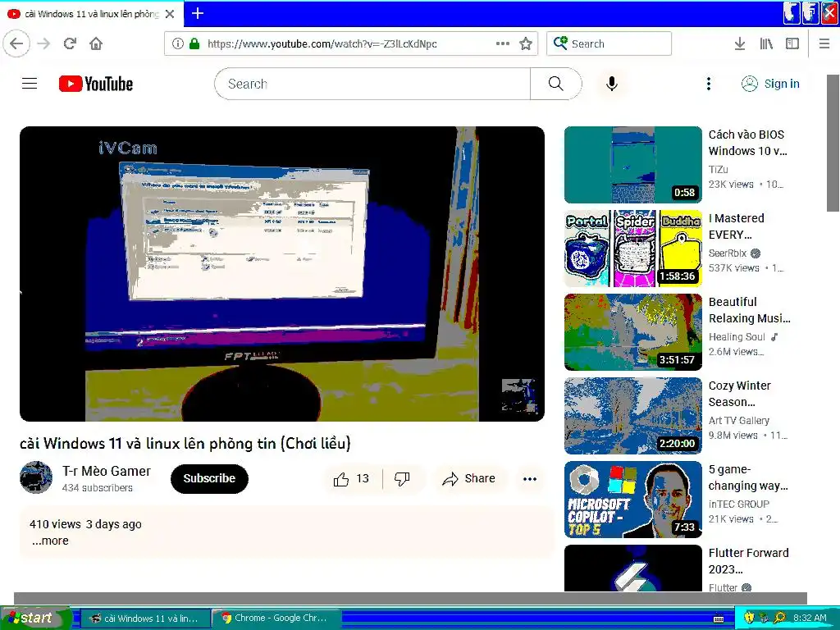Click the YouTube magnifier search button
Viewport: 840px width, 630px height.
pyautogui.click(x=556, y=84)
